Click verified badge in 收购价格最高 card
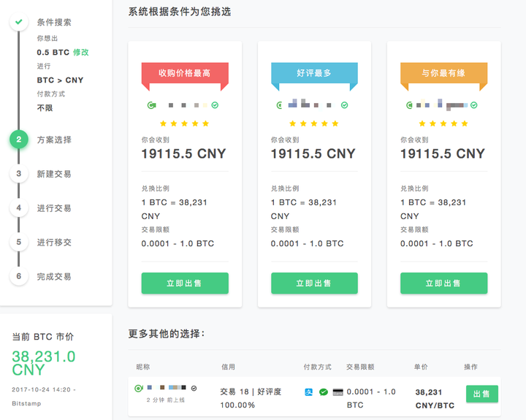This screenshot has width=526, height=420. tap(215, 105)
